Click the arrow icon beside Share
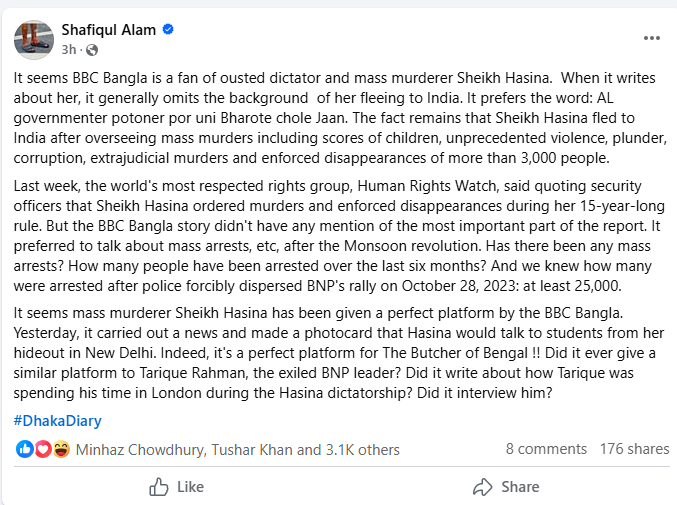This screenshot has width=677, height=505. point(482,487)
